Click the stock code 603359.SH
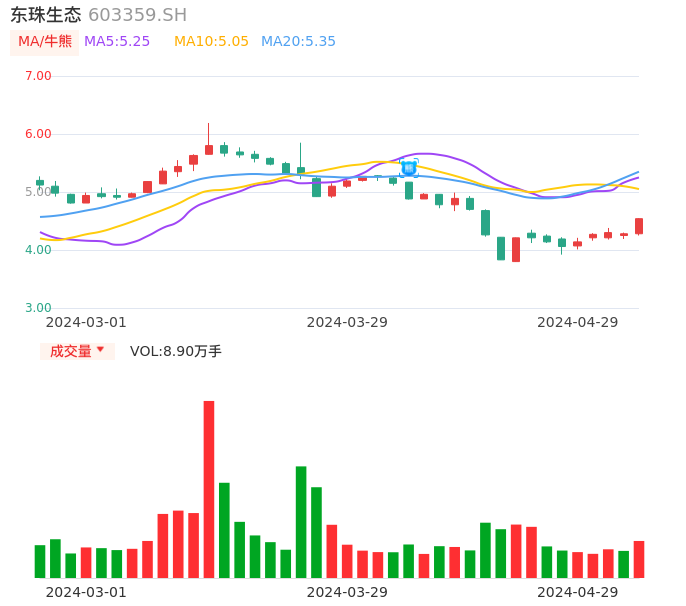The width and height of the screenshot is (686, 606). (137, 15)
